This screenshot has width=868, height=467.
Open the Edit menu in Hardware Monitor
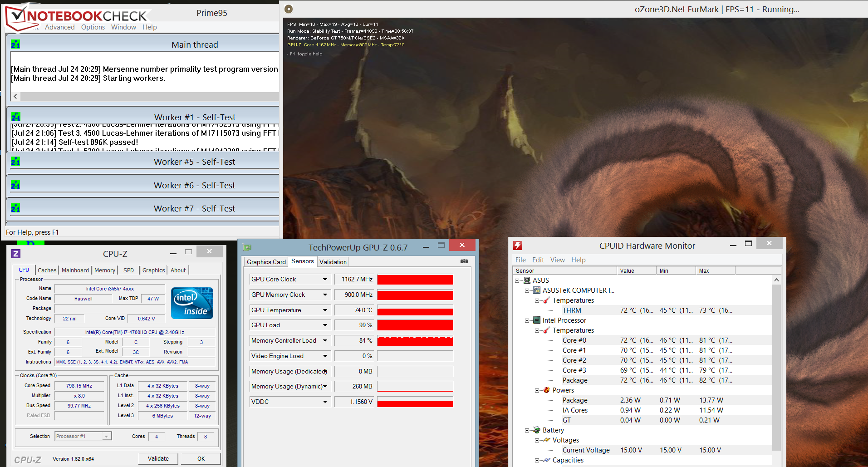(538, 260)
